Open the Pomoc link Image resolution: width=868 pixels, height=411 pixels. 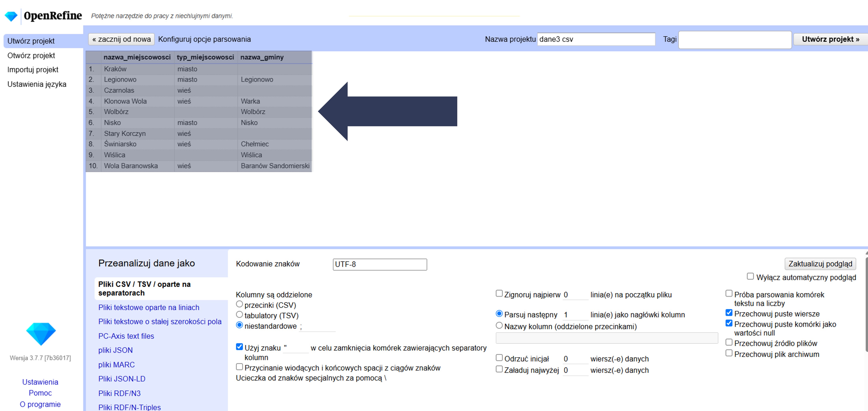40,393
